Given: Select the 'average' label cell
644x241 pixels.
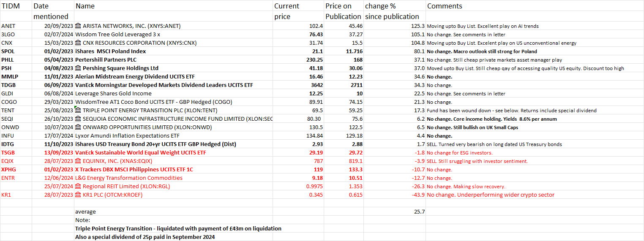Looking at the screenshot, I should pyautogui.click(x=174, y=212).
